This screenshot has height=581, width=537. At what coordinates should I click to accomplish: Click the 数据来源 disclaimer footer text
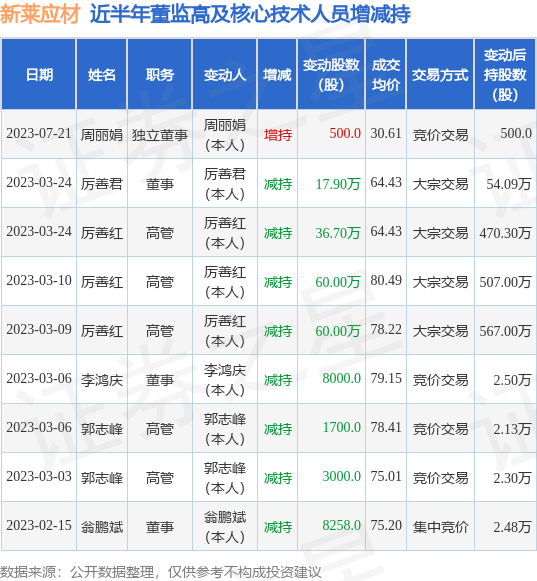pyautogui.click(x=160, y=572)
